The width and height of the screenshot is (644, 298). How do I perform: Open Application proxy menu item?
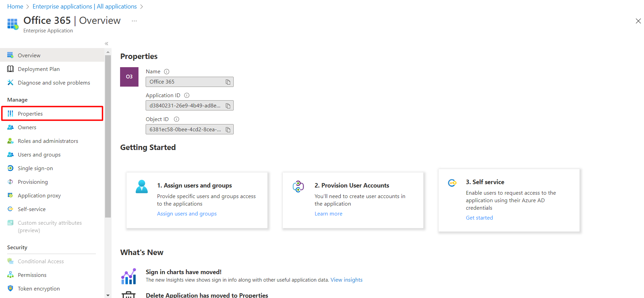52,195
